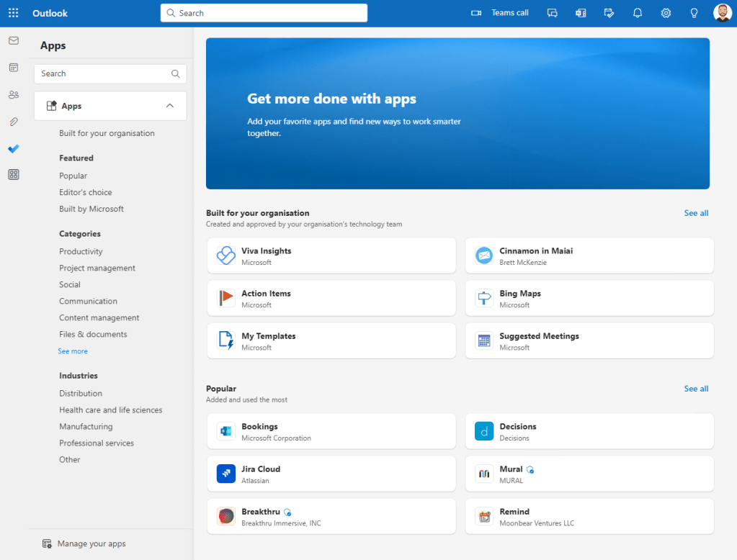Select Editor's choice under Featured

coord(85,192)
